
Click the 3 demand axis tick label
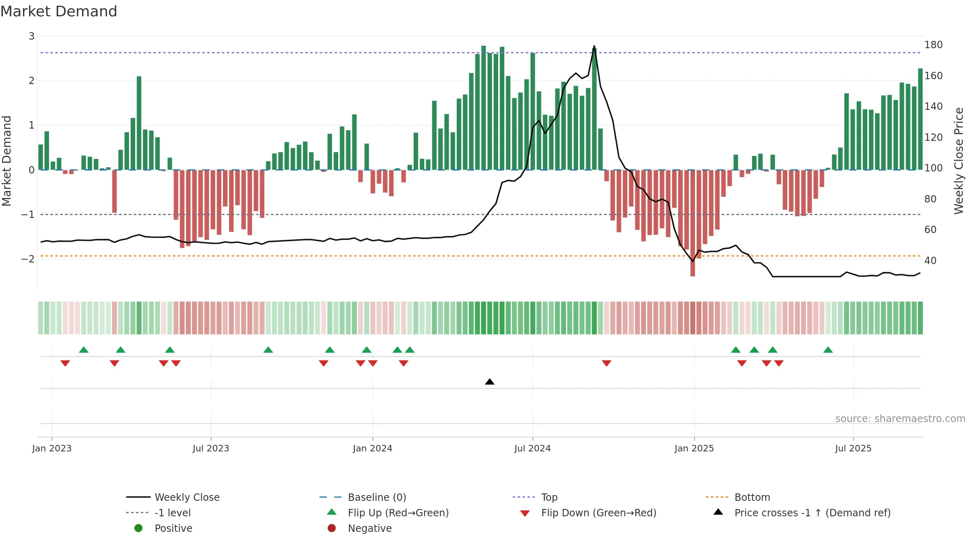tap(31, 36)
